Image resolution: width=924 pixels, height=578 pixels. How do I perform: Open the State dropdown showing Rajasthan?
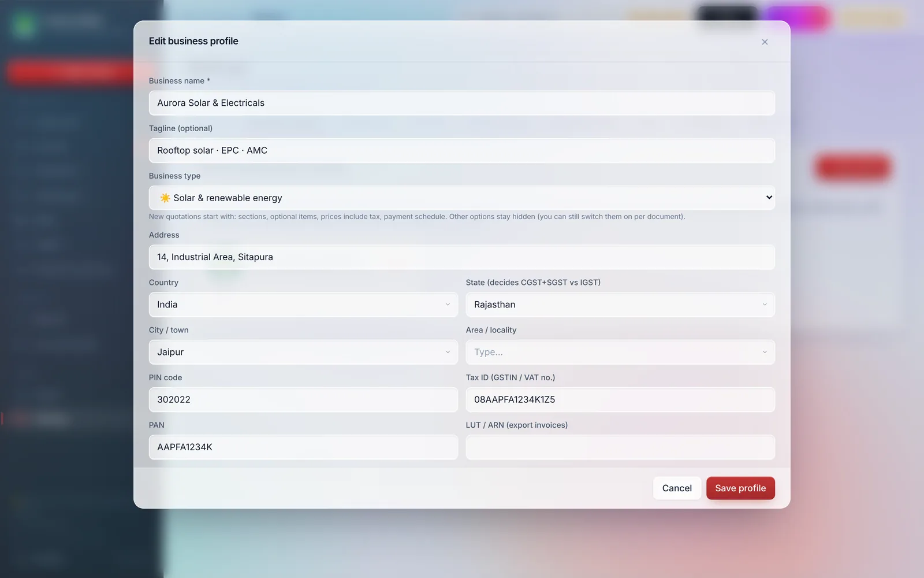point(620,305)
